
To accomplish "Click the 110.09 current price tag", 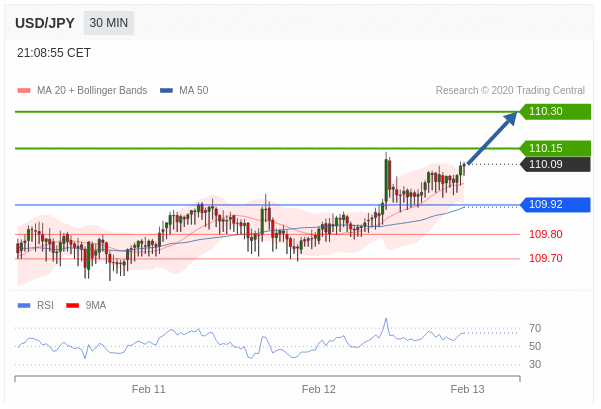I will (555, 164).
